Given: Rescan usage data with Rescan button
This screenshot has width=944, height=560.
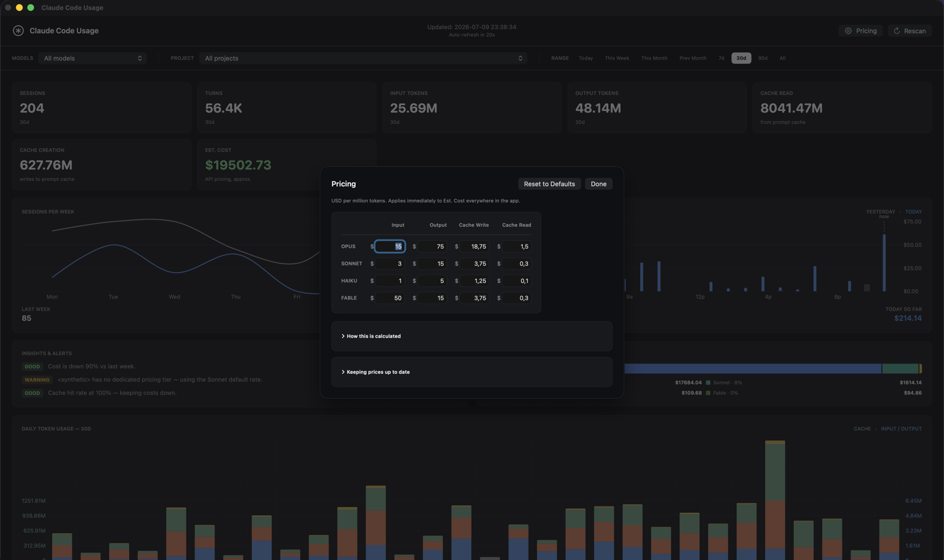Looking at the screenshot, I should point(909,31).
